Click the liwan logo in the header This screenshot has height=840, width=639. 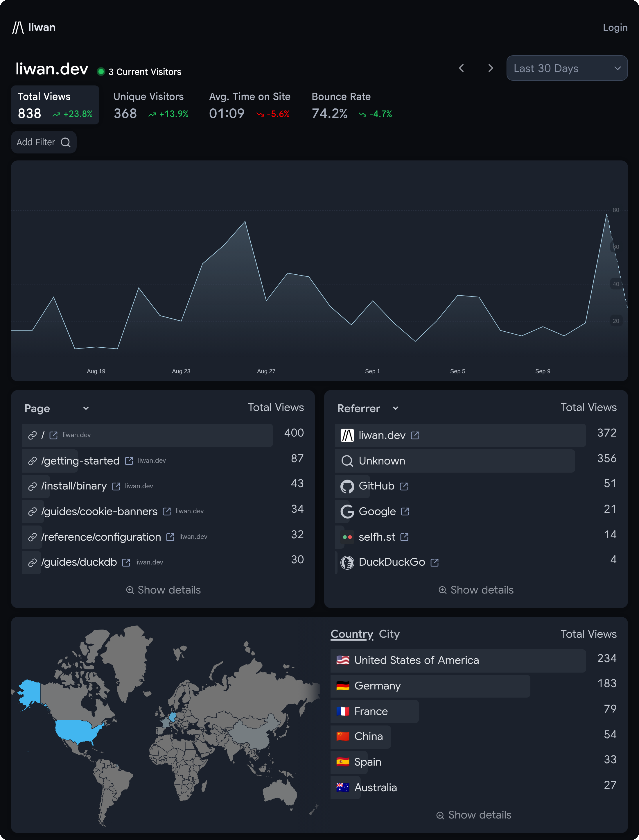click(x=34, y=27)
